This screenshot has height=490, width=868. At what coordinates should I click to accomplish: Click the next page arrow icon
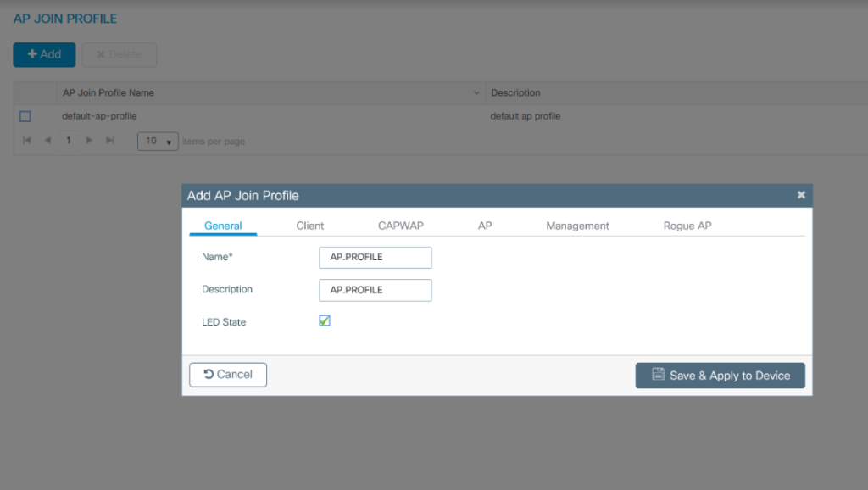click(x=88, y=140)
